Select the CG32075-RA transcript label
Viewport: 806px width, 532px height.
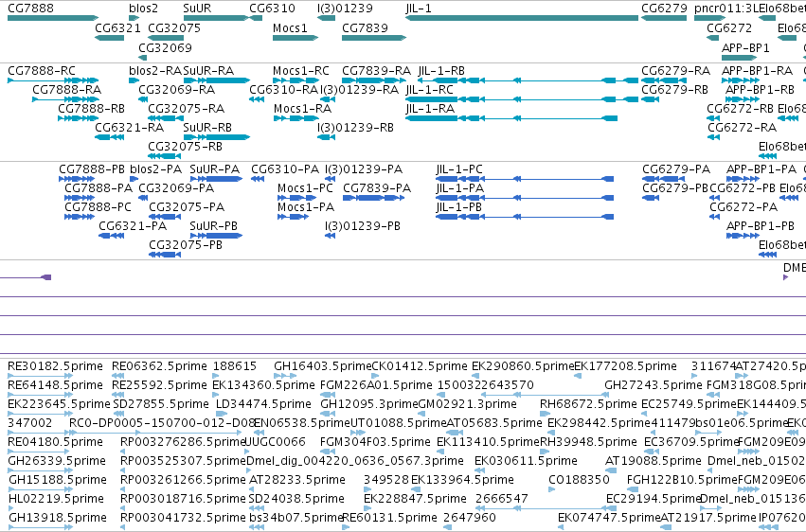[x=186, y=108]
